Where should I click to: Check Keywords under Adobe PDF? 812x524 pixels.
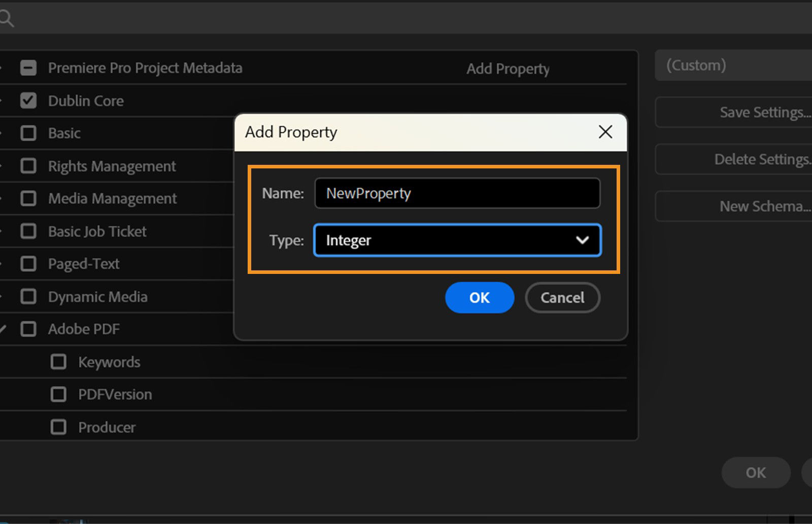pyautogui.click(x=58, y=362)
